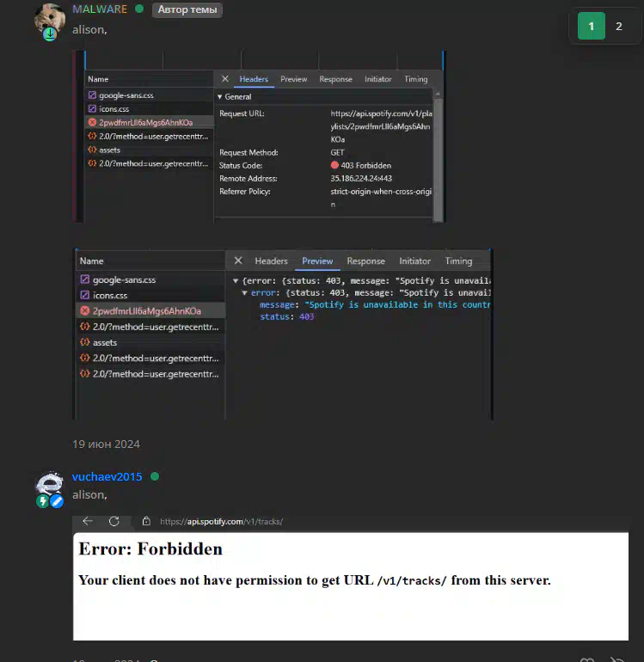Image resolution: width=644 pixels, height=662 pixels.
Task: Click the lock icon beside Spotify URL
Action: pyautogui.click(x=146, y=521)
